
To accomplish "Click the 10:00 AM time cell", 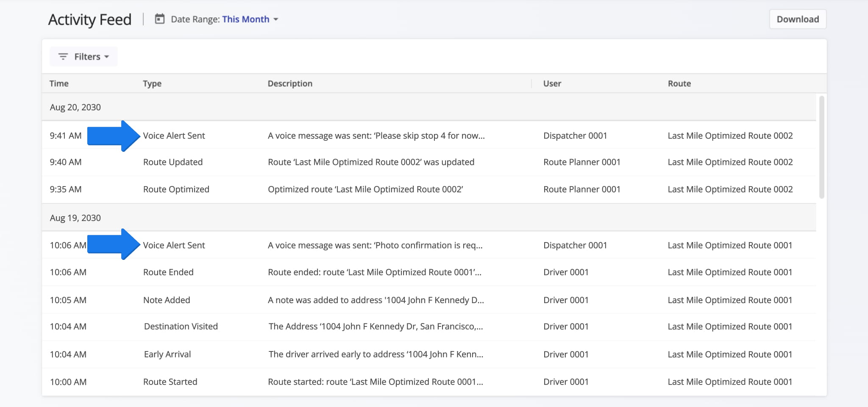I will 68,382.
